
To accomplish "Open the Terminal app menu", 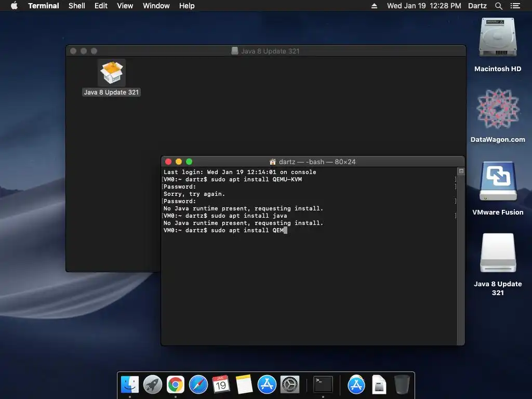I will (x=44, y=6).
